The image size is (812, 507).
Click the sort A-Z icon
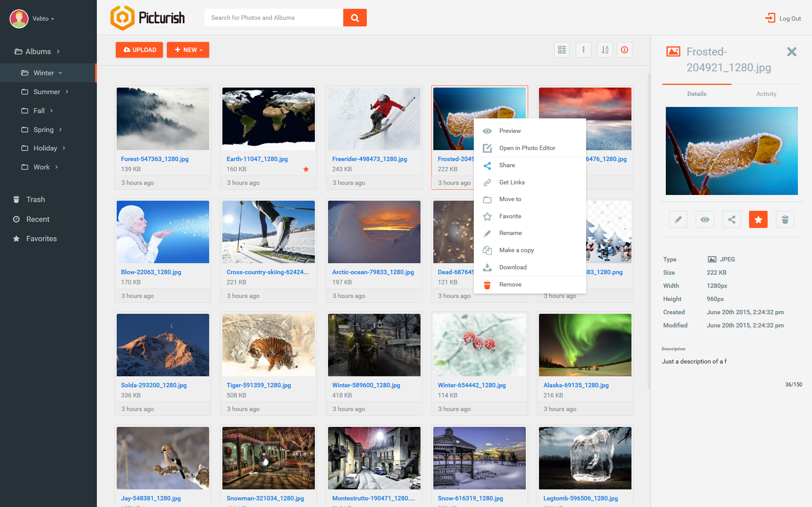605,50
